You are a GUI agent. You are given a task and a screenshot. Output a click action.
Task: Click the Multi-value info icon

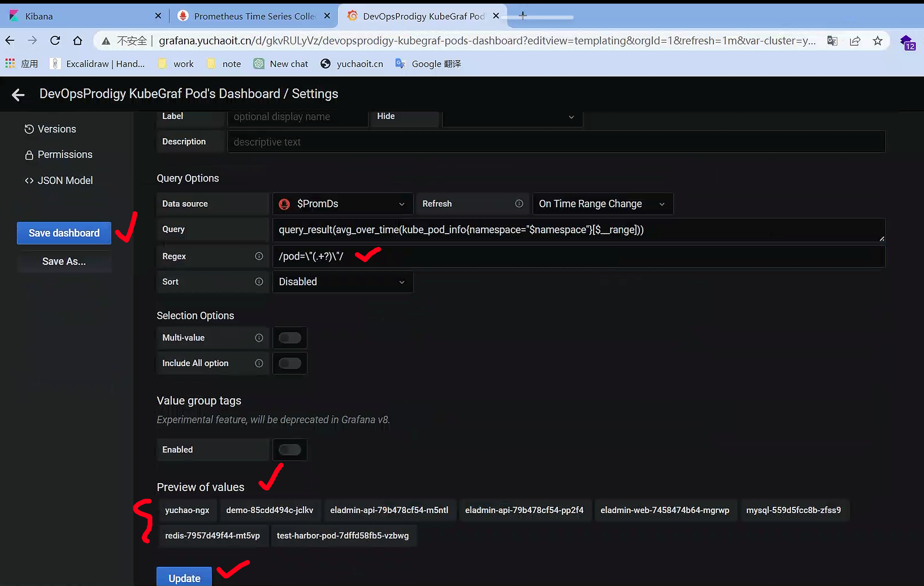point(259,338)
